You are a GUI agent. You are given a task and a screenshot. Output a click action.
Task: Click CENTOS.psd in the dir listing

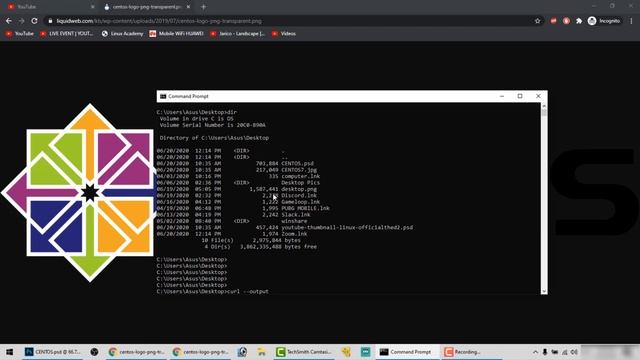pos(298,163)
